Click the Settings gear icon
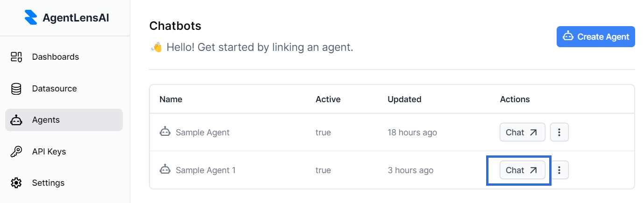This screenshot has height=203, width=644. point(16,183)
